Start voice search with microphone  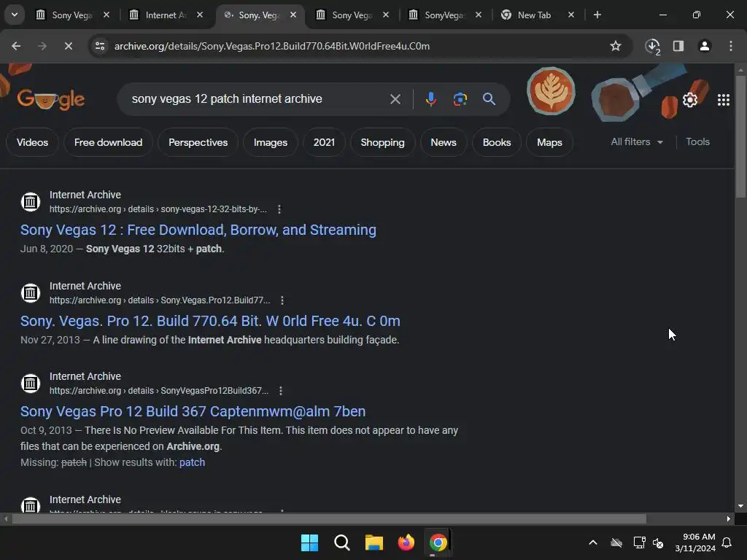click(x=431, y=99)
